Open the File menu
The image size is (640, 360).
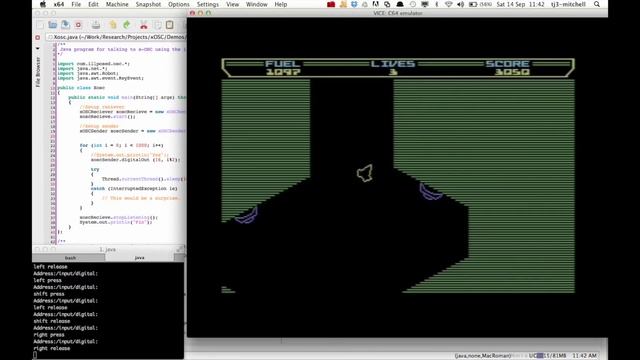pyautogui.click(x=76, y=4)
